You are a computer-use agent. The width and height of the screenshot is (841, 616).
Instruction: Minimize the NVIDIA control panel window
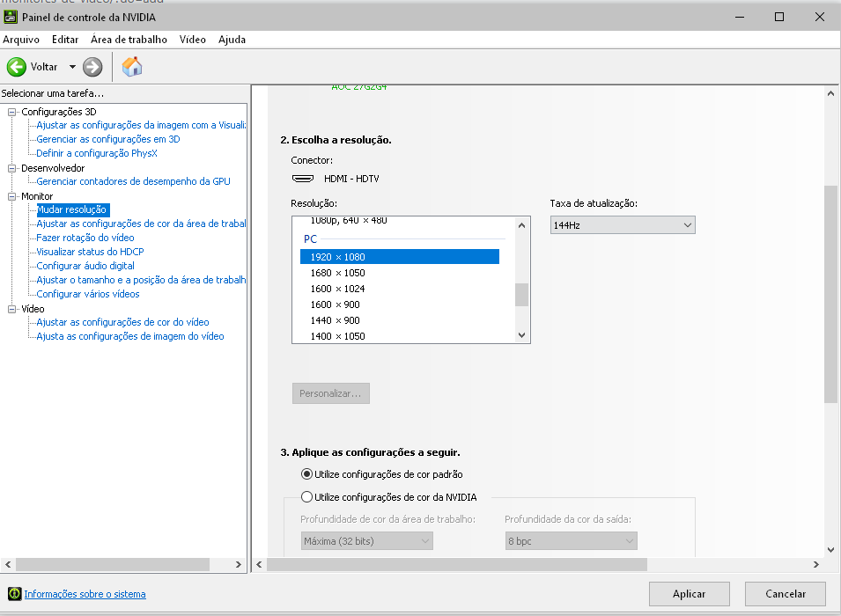click(x=740, y=17)
